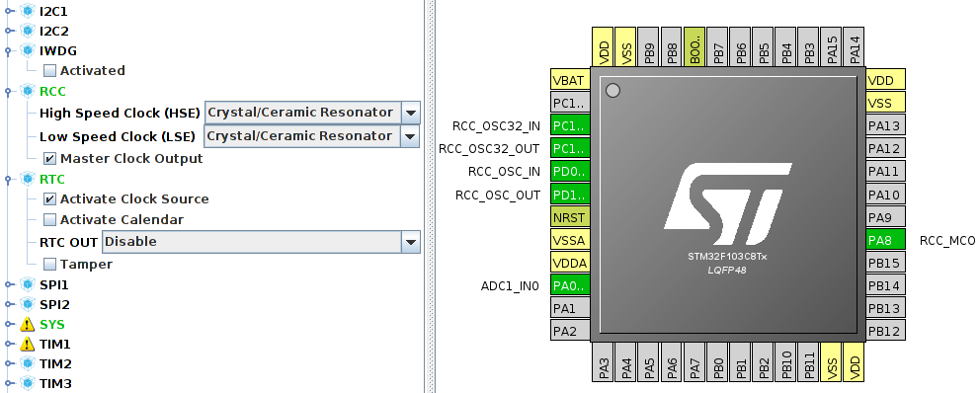Expand the SPI2 tree node
980x393 pixels.
coord(8,305)
